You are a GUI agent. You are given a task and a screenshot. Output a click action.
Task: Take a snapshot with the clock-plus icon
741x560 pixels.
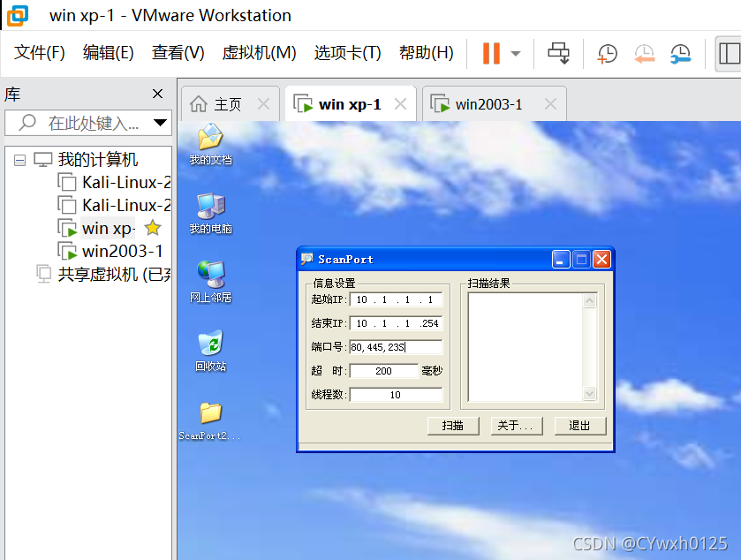pos(608,53)
